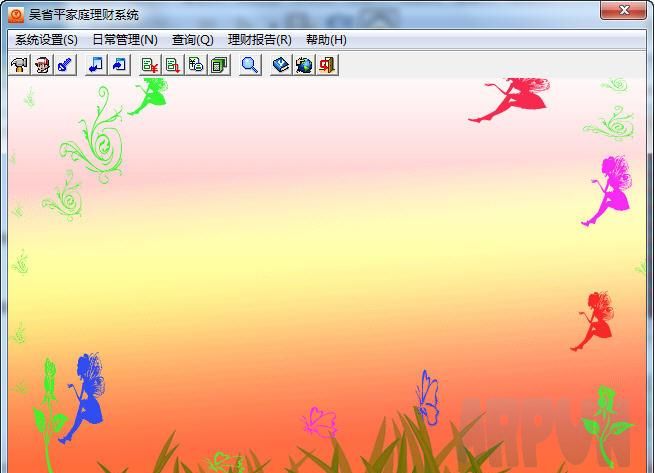Click the ledger with red yen icon
655x473 pixels.
coord(150,65)
